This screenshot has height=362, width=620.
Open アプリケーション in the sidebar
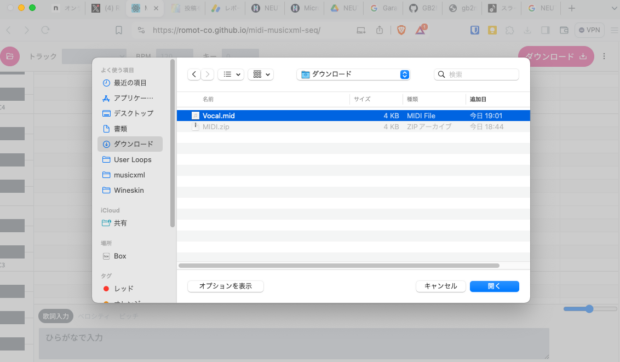click(x=130, y=98)
